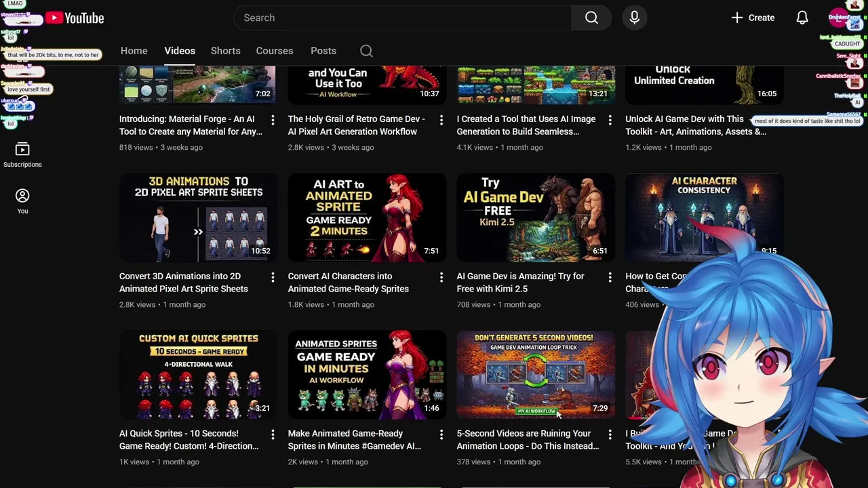This screenshot has width=868, height=488.
Task: Open title Convert AI Characters into Animated Sprites
Action: tap(349, 283)
